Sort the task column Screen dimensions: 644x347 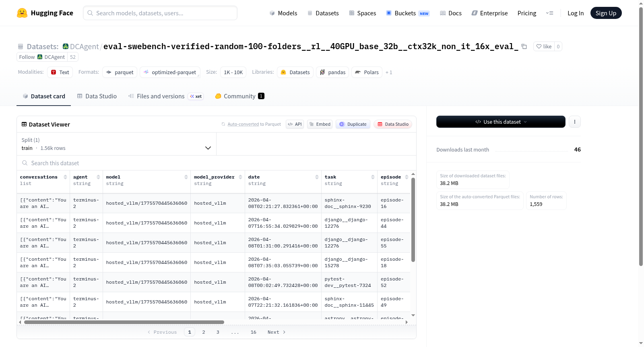373,177
